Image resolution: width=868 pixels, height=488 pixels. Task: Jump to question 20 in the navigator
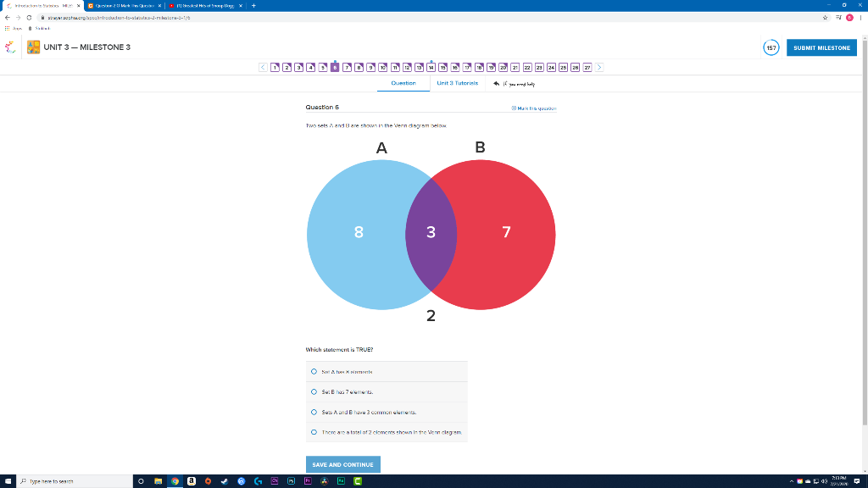tap(504, 68)
